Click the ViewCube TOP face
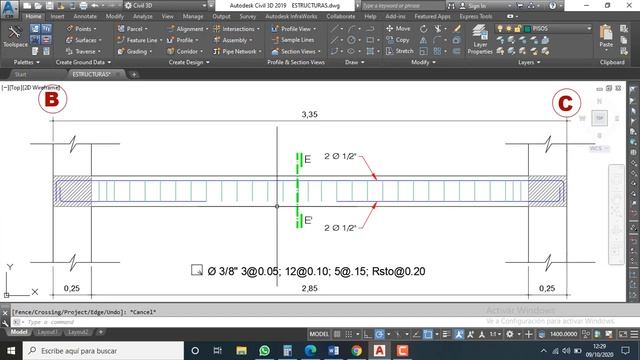This screenshot has width=640, height=360. click(x=599, y=118)
